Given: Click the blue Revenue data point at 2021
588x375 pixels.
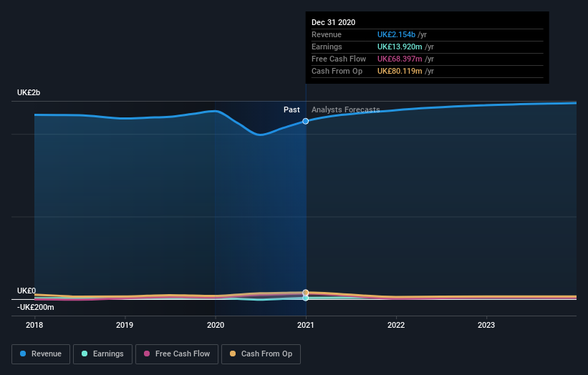Looking at the screenshot, I should (x=306, y=121).
